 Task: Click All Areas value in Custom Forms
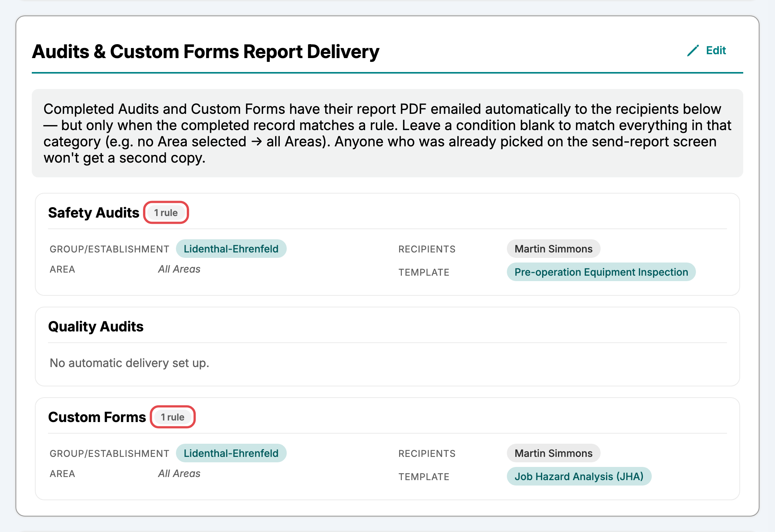tap(179, 474)
